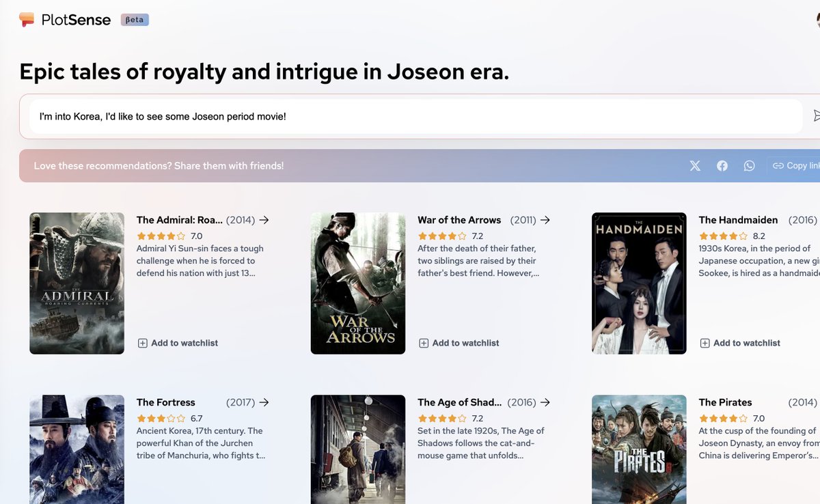Click The Fortress star rating 6.7
This screenshot has height=504, width=820.
(169, 419)
